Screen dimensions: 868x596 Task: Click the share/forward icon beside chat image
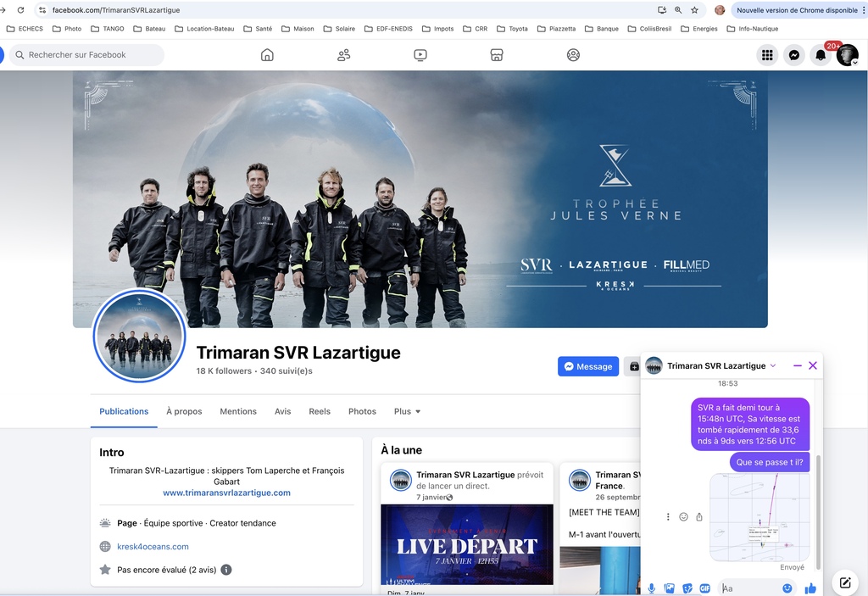pyautogui.click(x=699, y=517)
